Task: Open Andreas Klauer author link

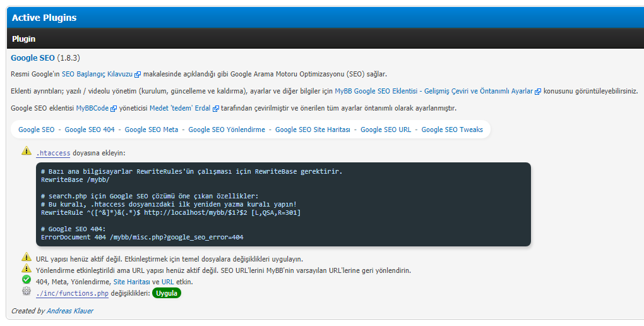Action: coord(70,311)
